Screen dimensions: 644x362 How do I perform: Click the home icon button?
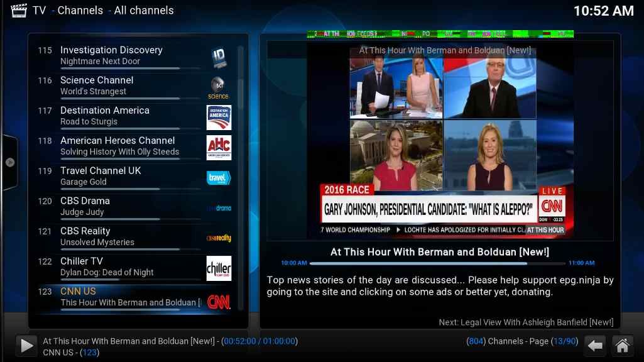coord(622,346)
